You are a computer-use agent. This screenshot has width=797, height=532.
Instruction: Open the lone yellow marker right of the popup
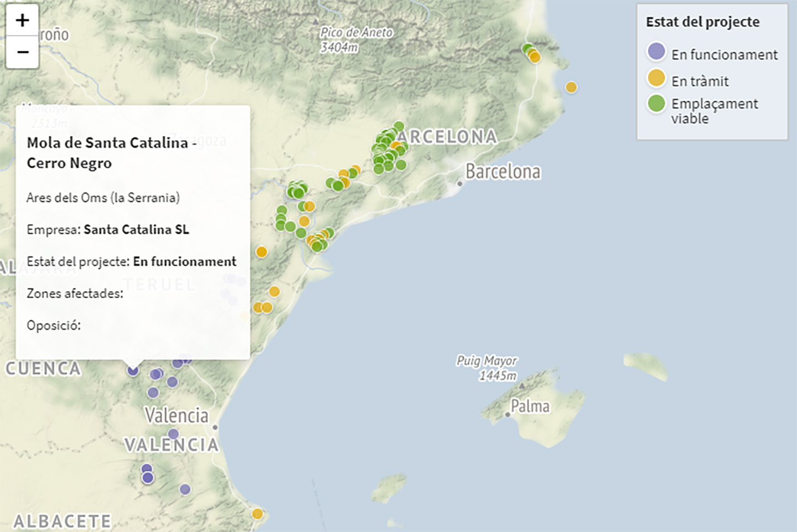262,252
